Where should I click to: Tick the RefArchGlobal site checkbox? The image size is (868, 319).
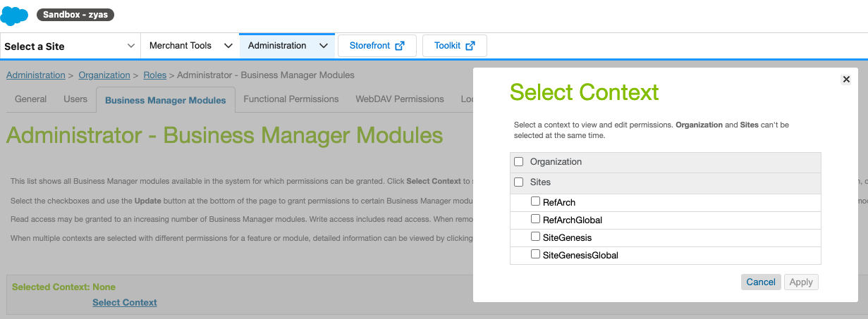pos(536,220)
